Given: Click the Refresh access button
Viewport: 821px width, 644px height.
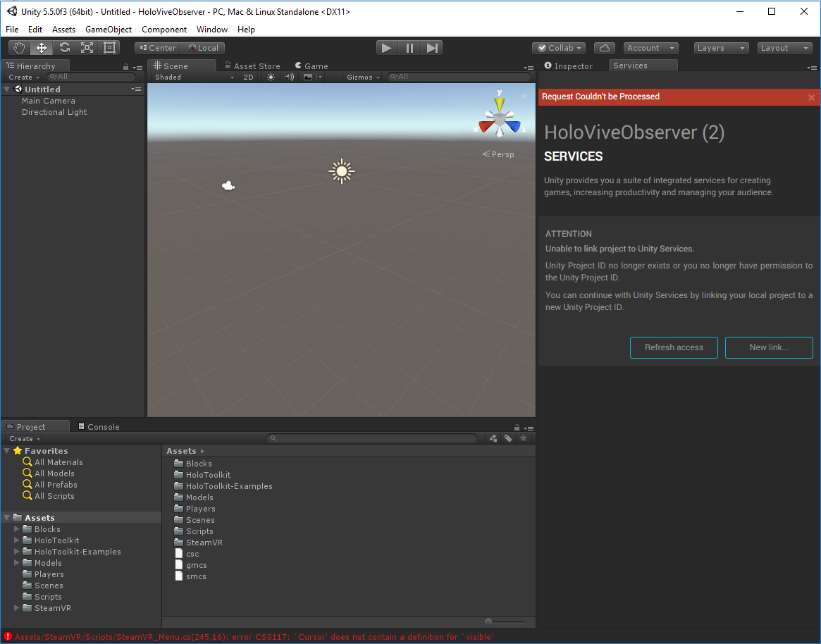Looking at the screenshot, I should [674, 347].
